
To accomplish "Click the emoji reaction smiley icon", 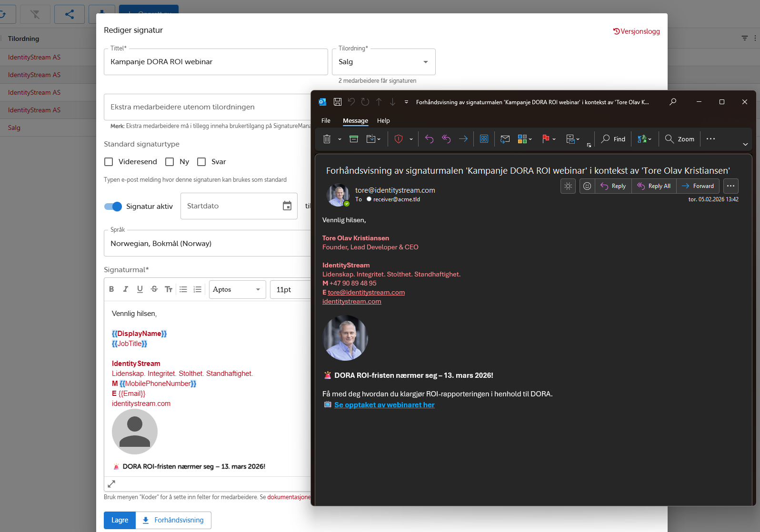I will click(x=587, y=186).
